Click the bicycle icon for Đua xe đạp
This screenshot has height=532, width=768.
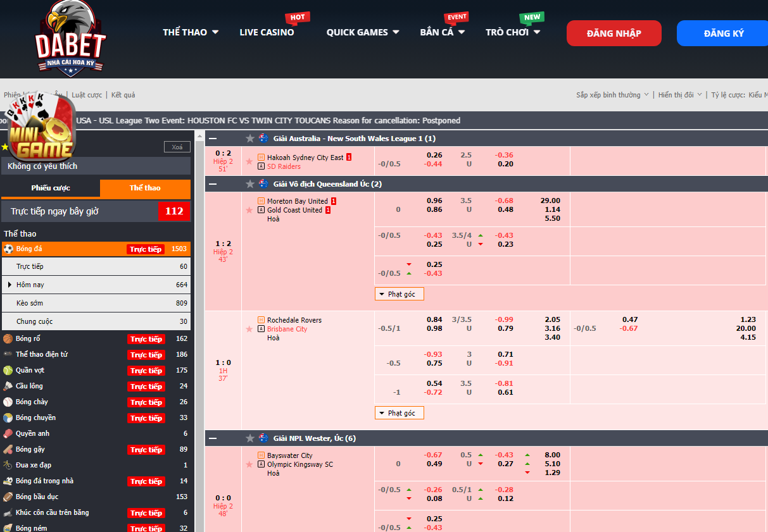8,466
